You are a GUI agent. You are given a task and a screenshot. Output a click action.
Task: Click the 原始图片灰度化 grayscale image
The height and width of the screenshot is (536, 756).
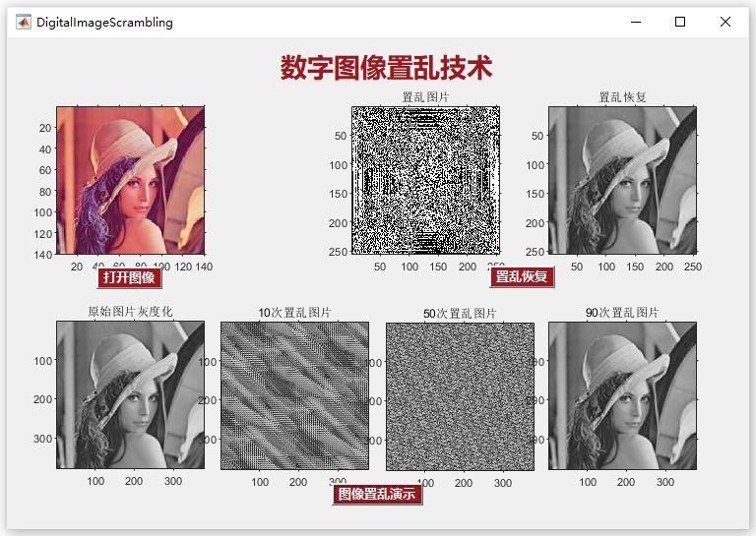coord(131,395)
